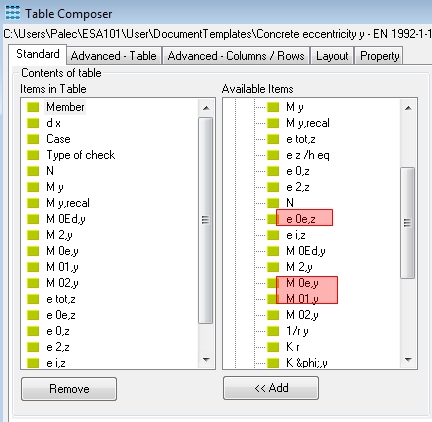
Task: Click the << Add button
Action: [x=271, y=388]
